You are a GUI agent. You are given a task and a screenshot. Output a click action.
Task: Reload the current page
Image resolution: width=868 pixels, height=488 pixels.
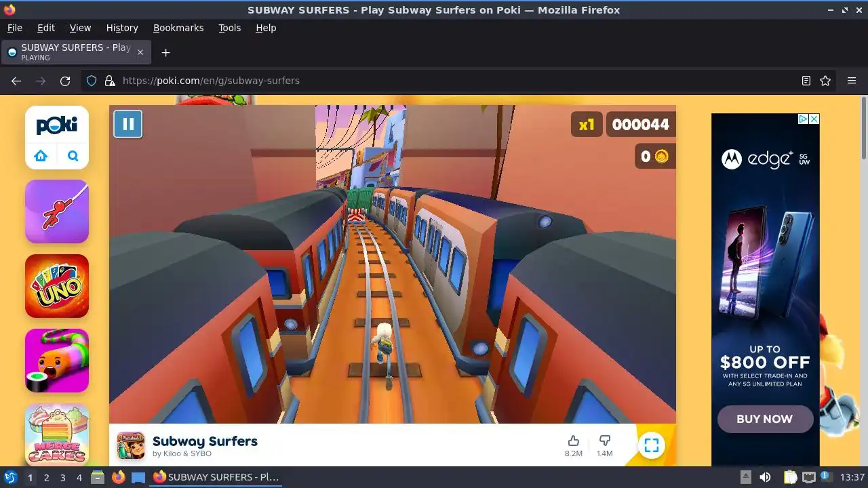[65, 81]
